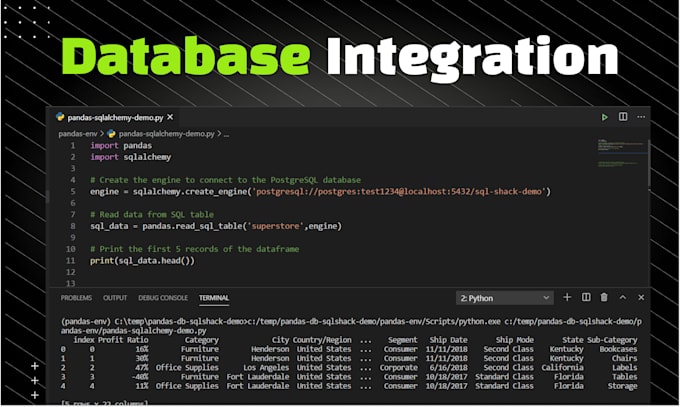
Task: Maximize the panel with the up chevron
Action: (x=621, y=297)
